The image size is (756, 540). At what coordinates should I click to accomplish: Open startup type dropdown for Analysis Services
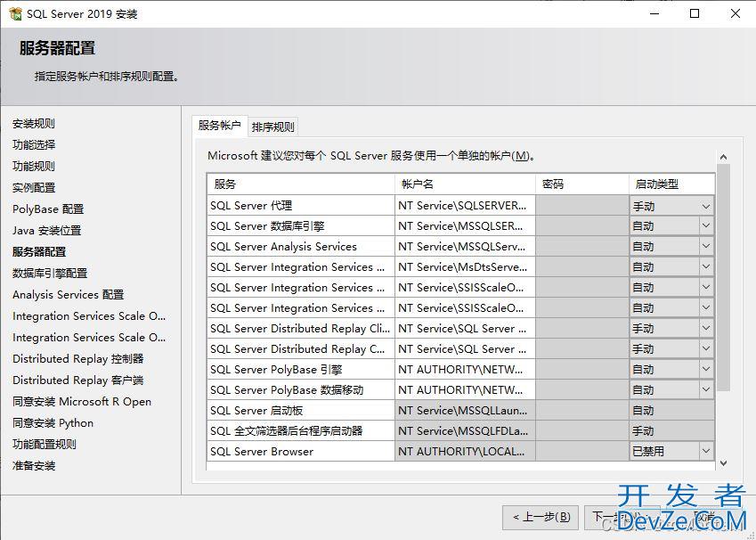(x=706, y=247)
